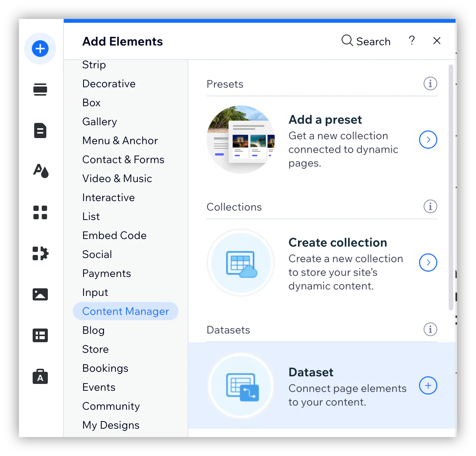
Task: Open the Media image icon in sidebar
Action: (x=40, y=294)
